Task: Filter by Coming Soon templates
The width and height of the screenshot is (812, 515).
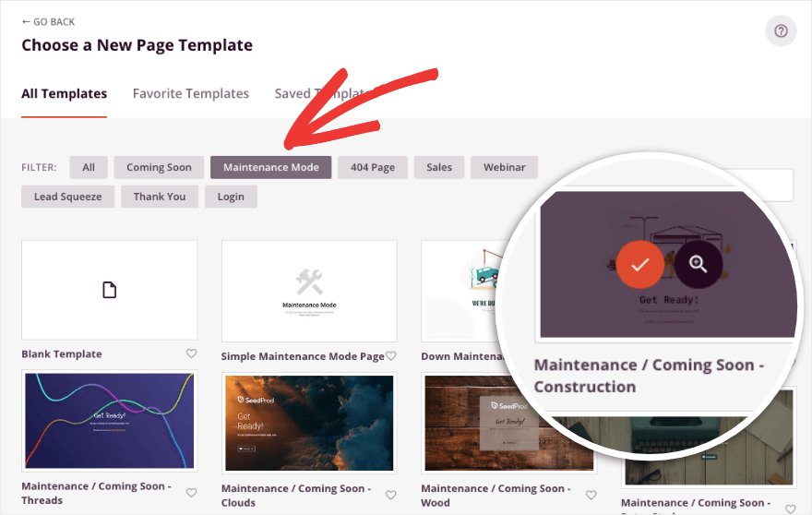Action: click(159, 167)
